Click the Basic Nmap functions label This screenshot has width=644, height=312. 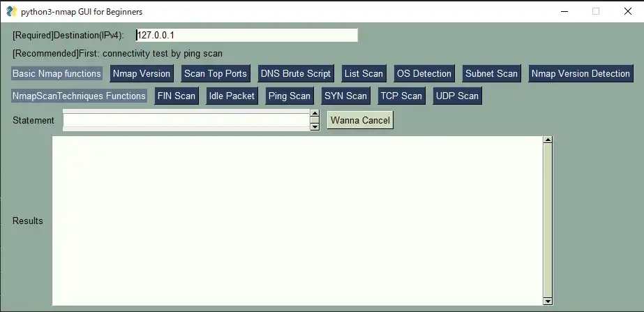(x=57, y=73)
